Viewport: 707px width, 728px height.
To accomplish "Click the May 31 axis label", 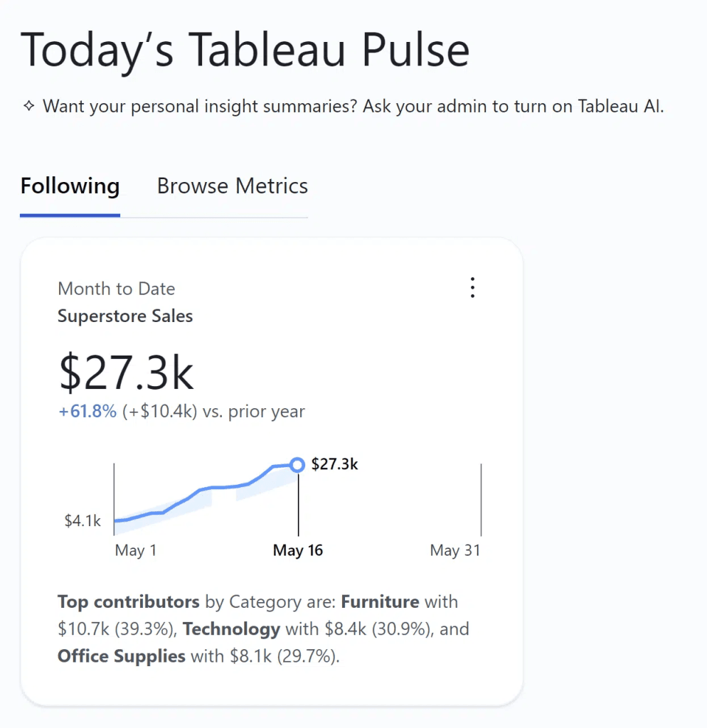I will click(x=455, y=550).
